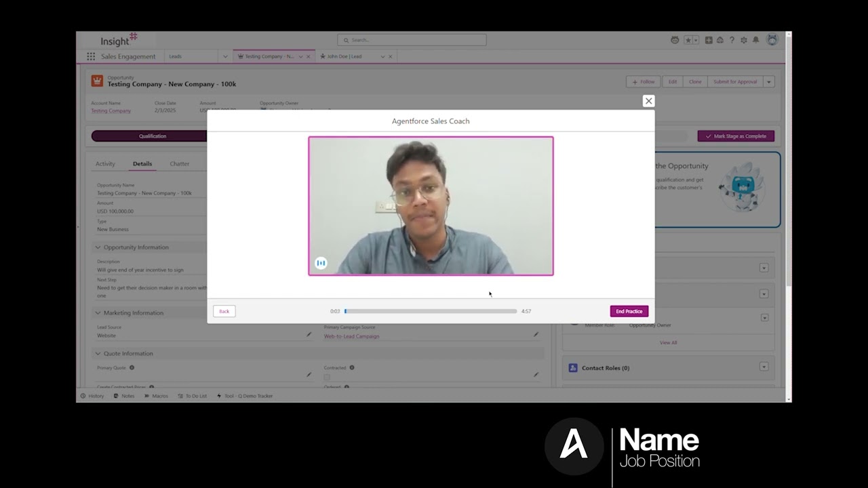The width and height of the screenshot is (868, 488).
Task: Switch to the Chatter tab
Action: pyautogui.click(x=180, y=164)
